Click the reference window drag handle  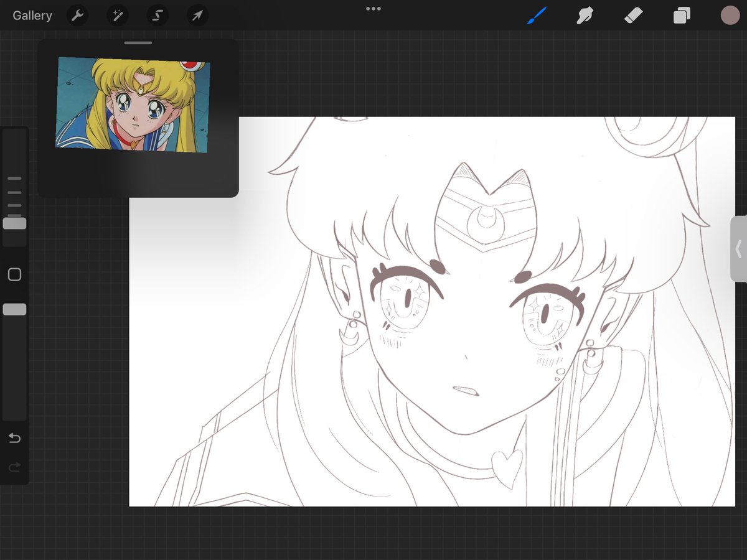(x=138, y=43)
